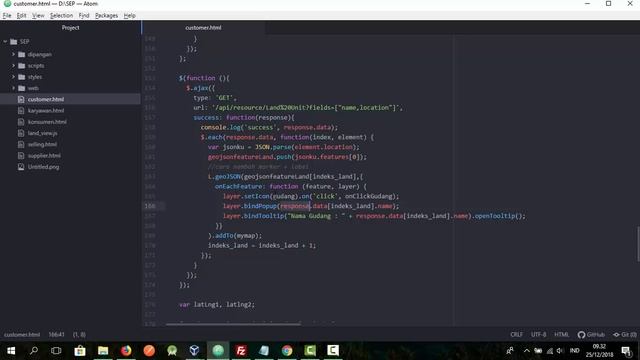Image resolution: width=640 pixels, height=360 pixels.
Task: Click the 'var latlng1, latlng2;' code line
Action: click(x=217, y=304)
